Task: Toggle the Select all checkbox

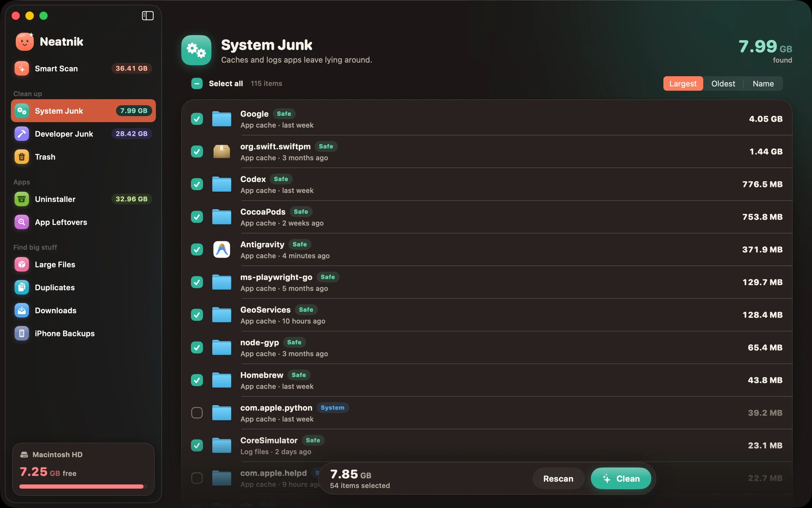Action: [x=197, y=83]
